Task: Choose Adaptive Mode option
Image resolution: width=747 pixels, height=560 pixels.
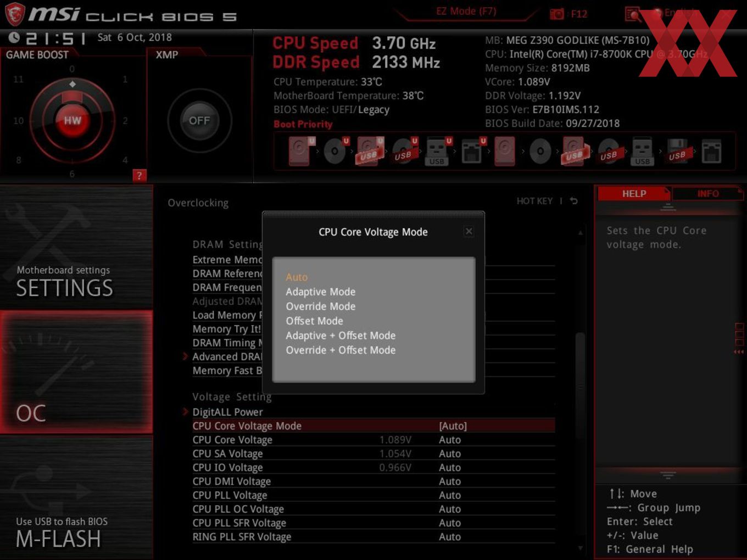Action: click(x=320, y=292)
